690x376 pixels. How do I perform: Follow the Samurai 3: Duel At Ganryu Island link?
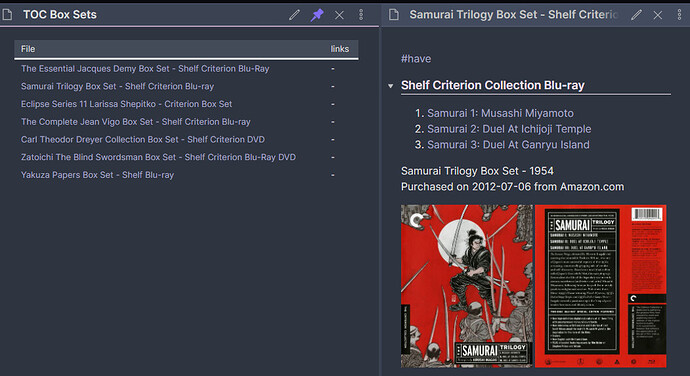tap(508, 145)
